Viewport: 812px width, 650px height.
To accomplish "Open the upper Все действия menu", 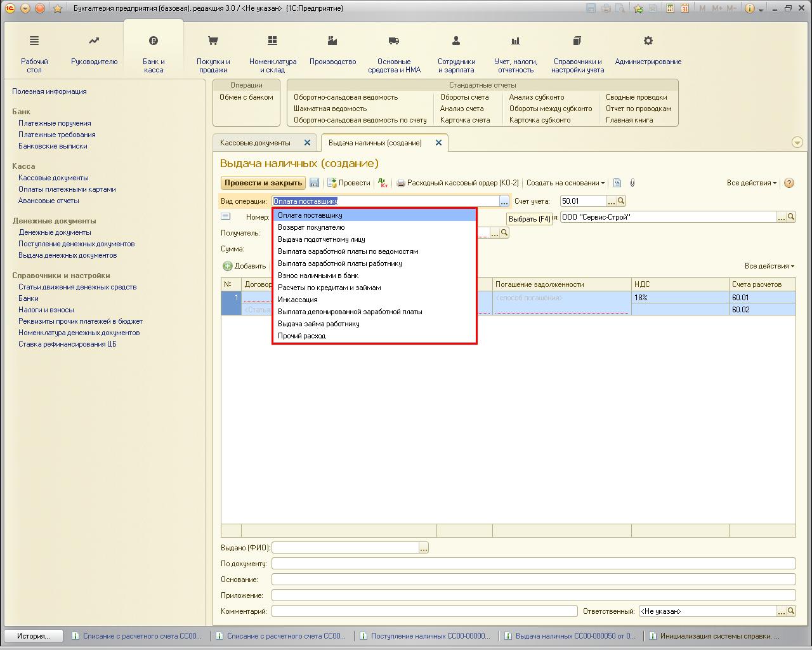I will (x=751, y=183).
